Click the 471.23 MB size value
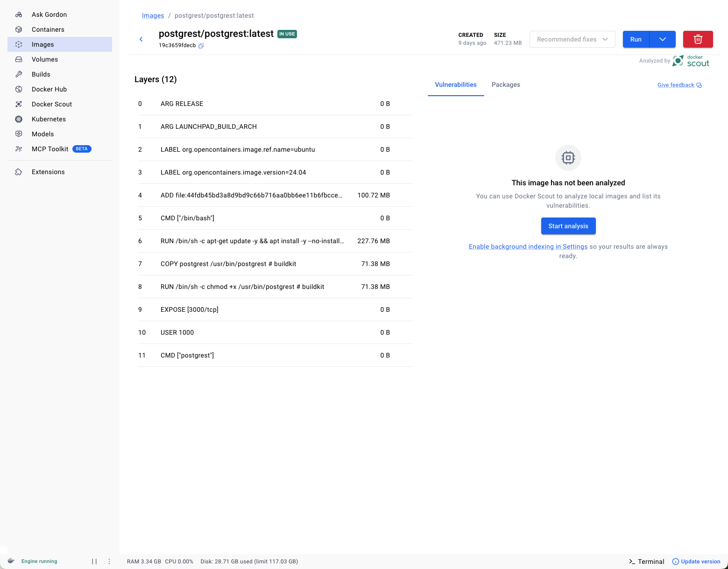The image size is (728, 569). tap(508, 43)
